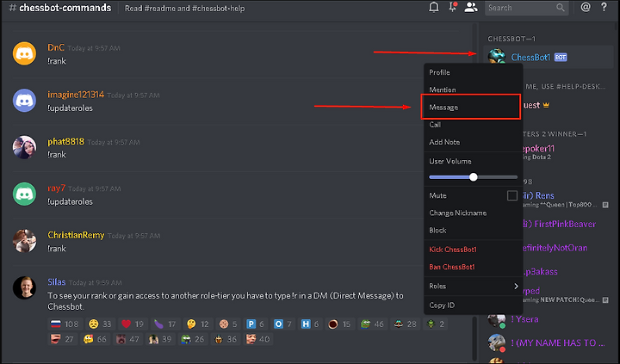Open pinned messages icon

[453, 7]
